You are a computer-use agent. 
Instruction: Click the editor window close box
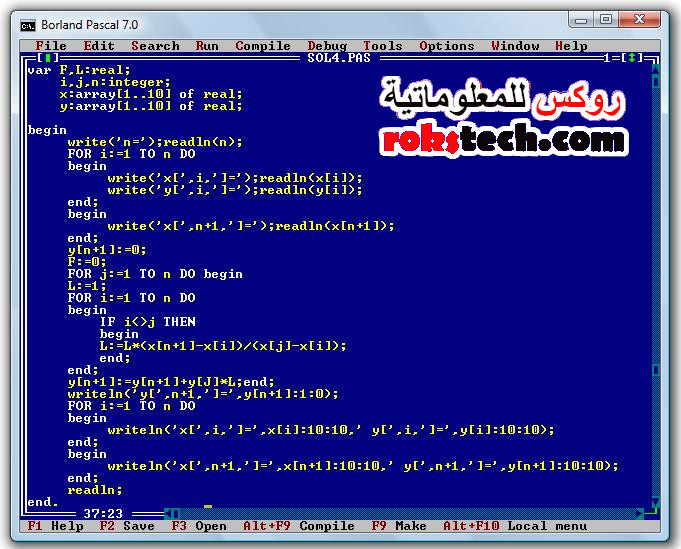point(47,57)
